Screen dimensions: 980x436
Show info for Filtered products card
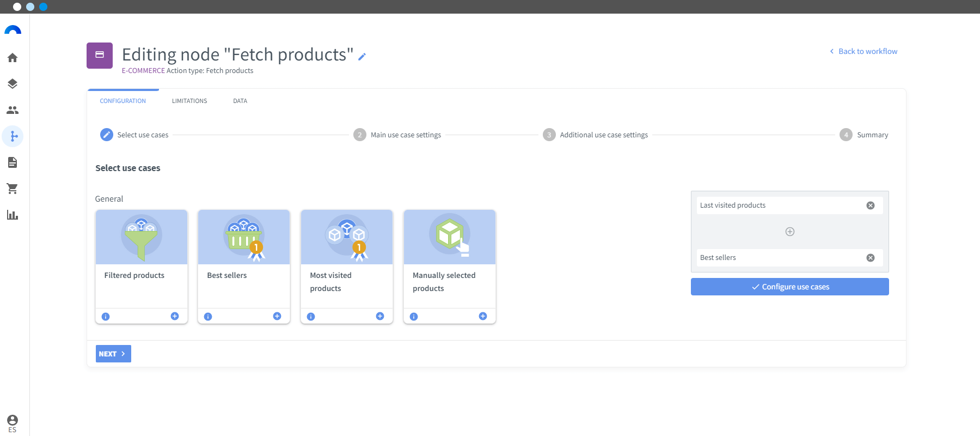tap(106, 317)
